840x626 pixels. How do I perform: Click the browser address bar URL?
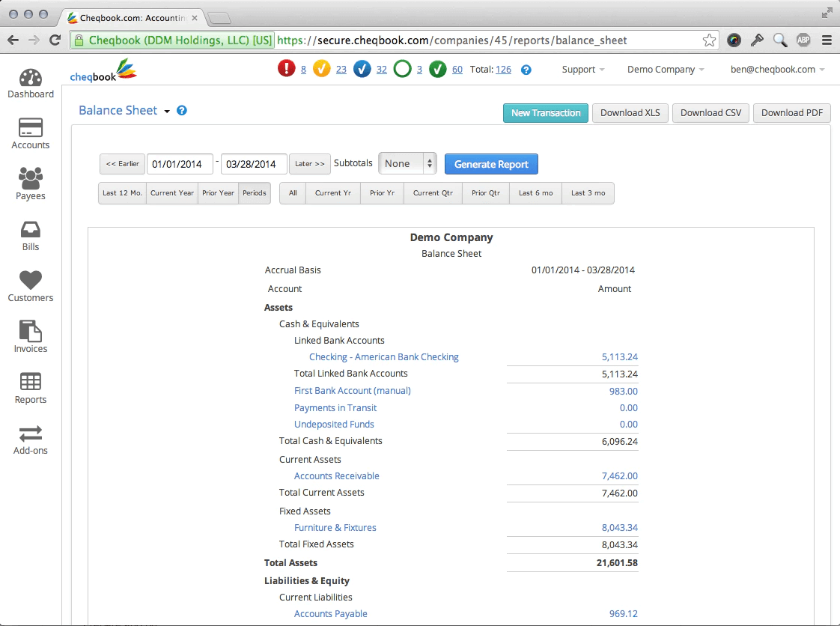coord(452,40)
